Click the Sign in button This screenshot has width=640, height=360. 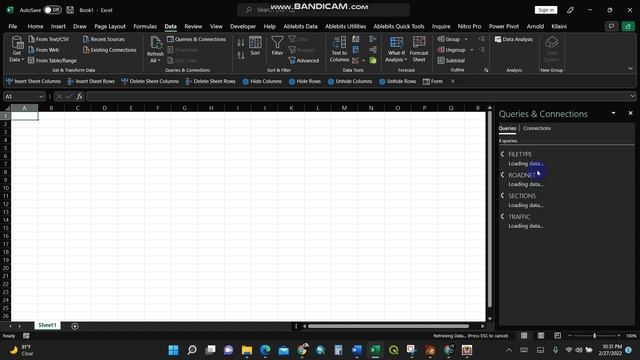point(546,10)
